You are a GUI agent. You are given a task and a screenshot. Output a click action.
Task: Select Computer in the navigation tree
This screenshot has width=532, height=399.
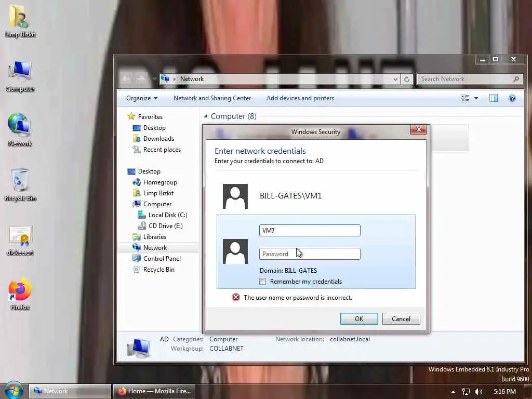click(x=157, y=204)
